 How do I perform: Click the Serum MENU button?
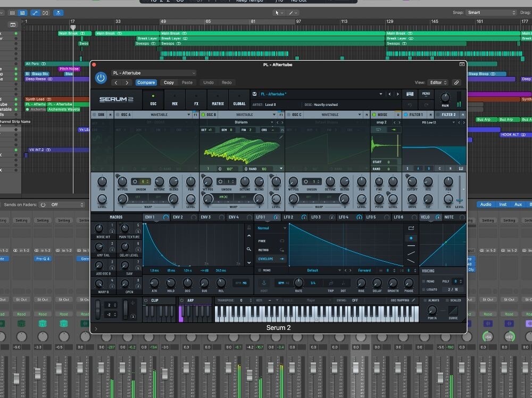(x=426, y=94)
